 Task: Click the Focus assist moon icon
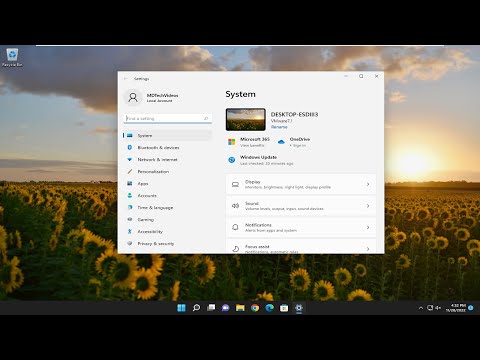tap(235, 249)
